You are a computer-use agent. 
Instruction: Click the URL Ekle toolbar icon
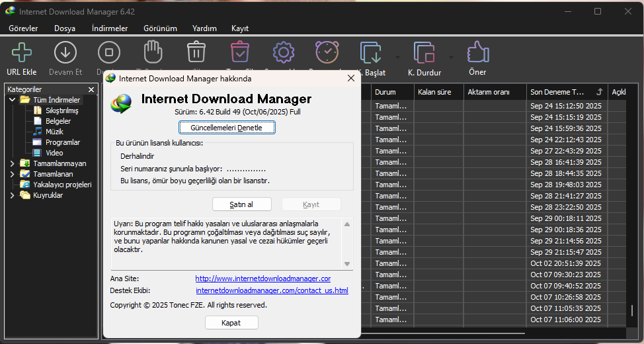pos(22,52)
